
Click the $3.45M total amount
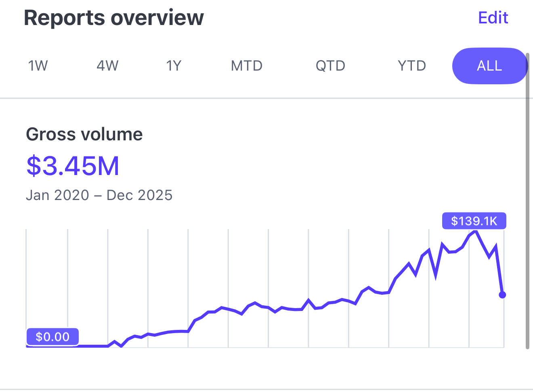tap(73, 166)
